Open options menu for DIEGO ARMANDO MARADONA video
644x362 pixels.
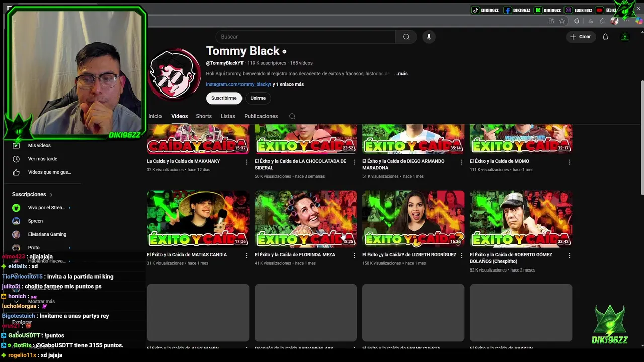461,162
